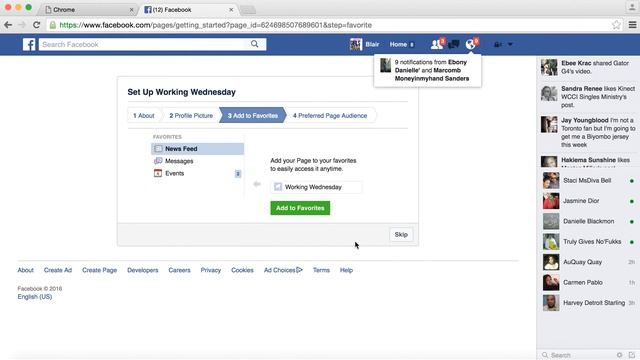The width and height of the screenshot is (640, 360).
Task: Open the Careers footer link
Action: (x=179, y=270)
